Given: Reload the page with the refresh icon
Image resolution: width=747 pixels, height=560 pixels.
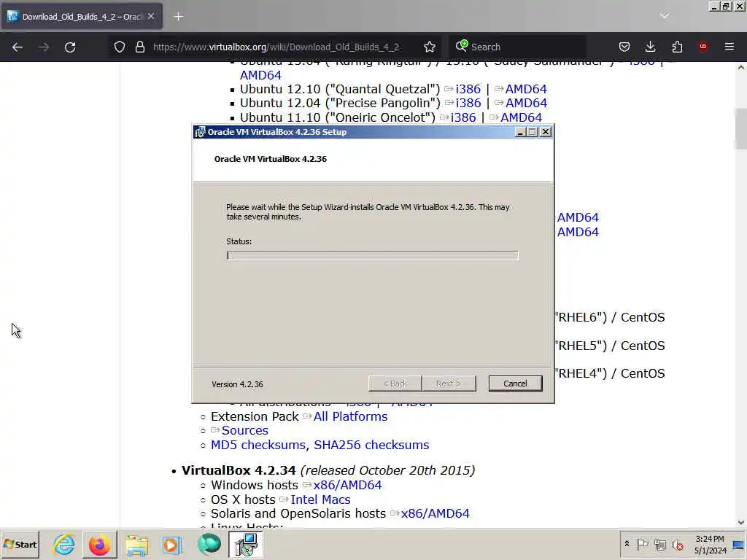Looking at the screenshot, I should pos(70,47).
